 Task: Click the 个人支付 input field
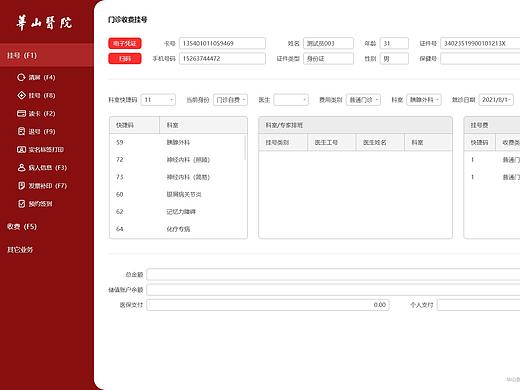[479, 305]
